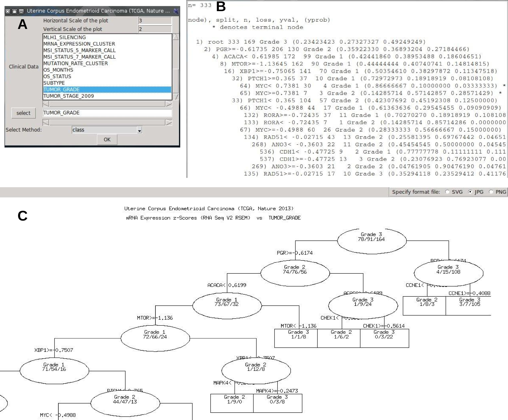Pick PNG as file format
Viewport: 508px width, 420px height.
click(x=491, y=192)
